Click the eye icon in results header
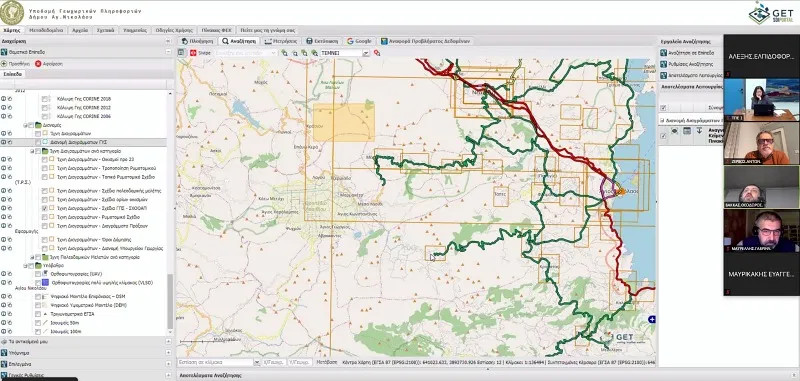This screenshot has width=800, height=381. click(x=674, y=131)
